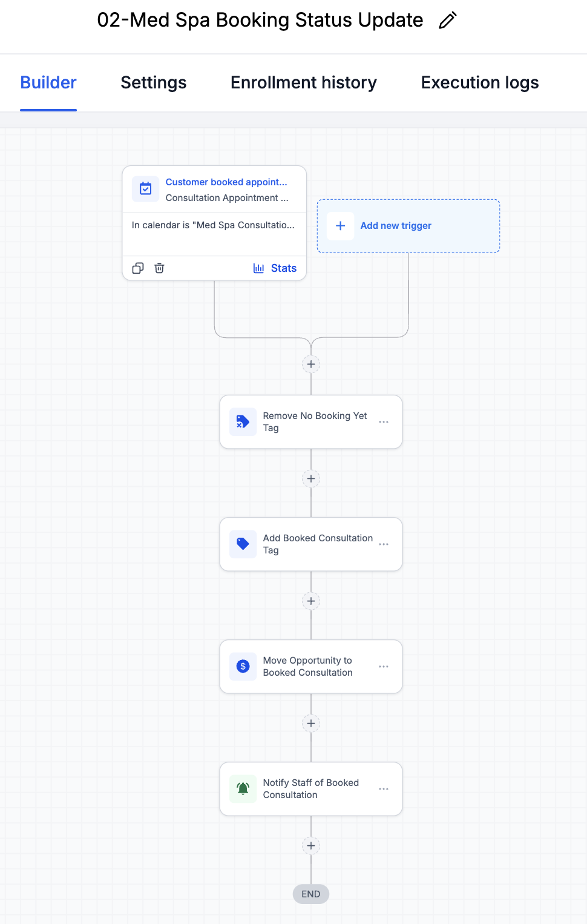Delete the trigger with trash icon
587x924 pixels.
(x=159, y=268)
